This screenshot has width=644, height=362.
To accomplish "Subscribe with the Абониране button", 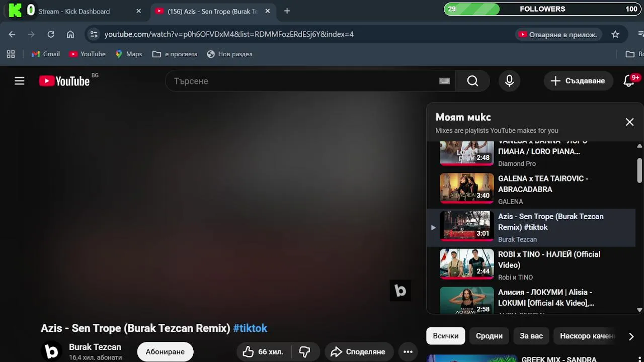I will [165, 352].
